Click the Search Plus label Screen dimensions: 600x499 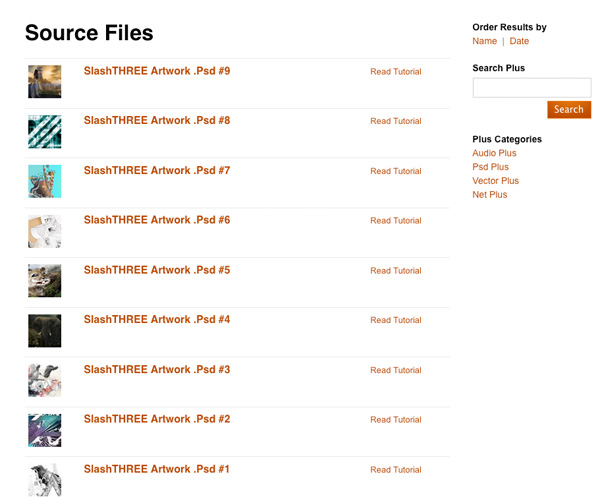pyautogui.click(x=499, y=68)
